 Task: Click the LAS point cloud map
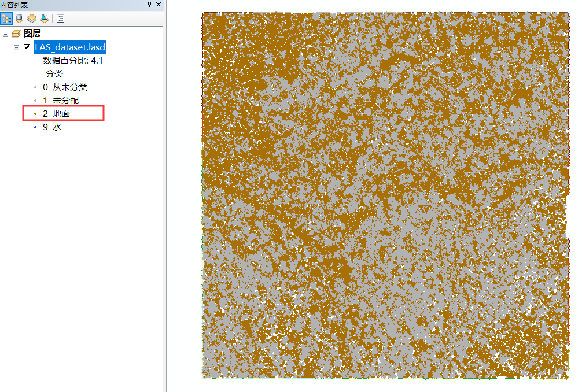[385, 195]
